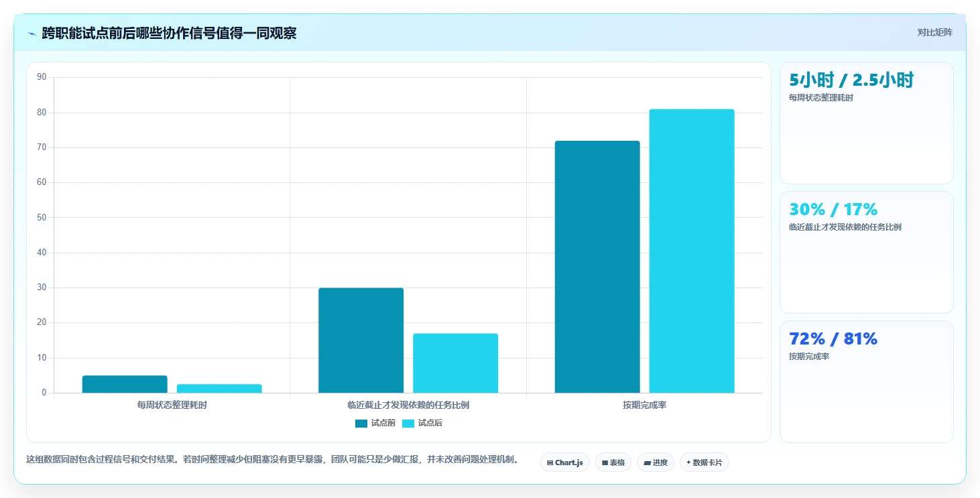The width and height of the screenshot is (980, 498).
Task: Click the 进度 tag chip
Action: (656, 462)
